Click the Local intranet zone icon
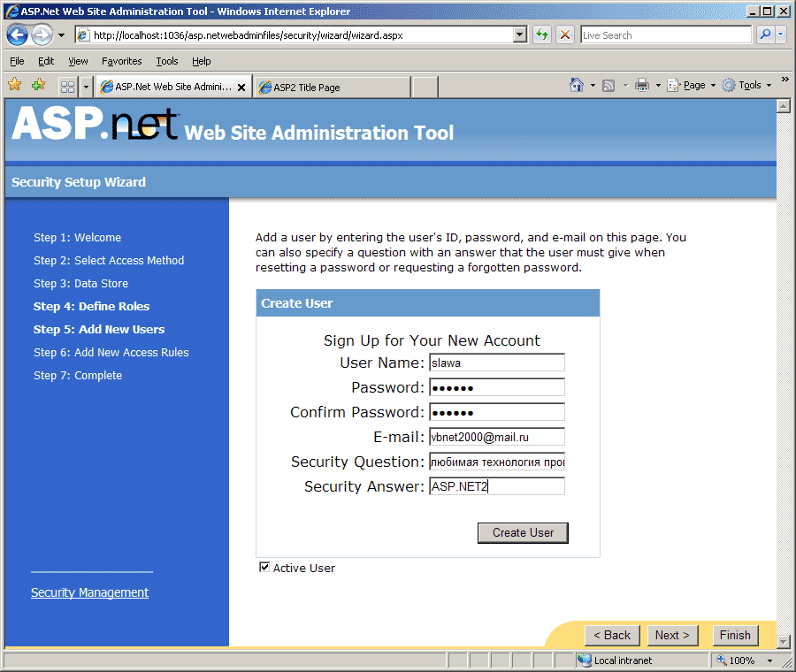 click(x=585, y=661)
